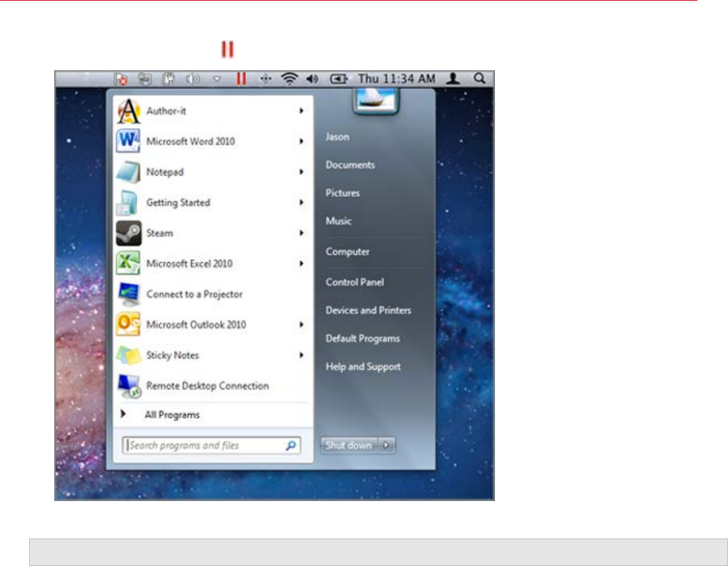
Task: Click the Search programs and files field
Action: (212, 446)
